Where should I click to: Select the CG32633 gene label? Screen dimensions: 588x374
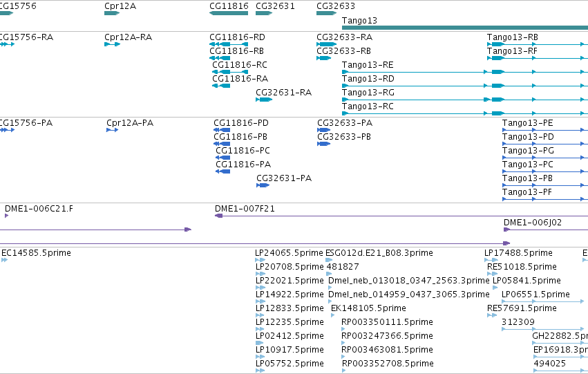point(336,6)
